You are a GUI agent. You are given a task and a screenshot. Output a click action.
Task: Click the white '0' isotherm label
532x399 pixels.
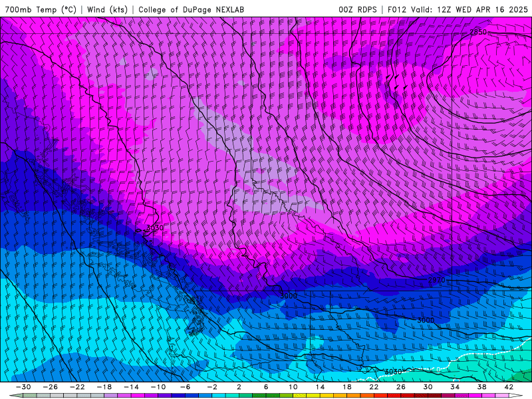click(438, 369)
